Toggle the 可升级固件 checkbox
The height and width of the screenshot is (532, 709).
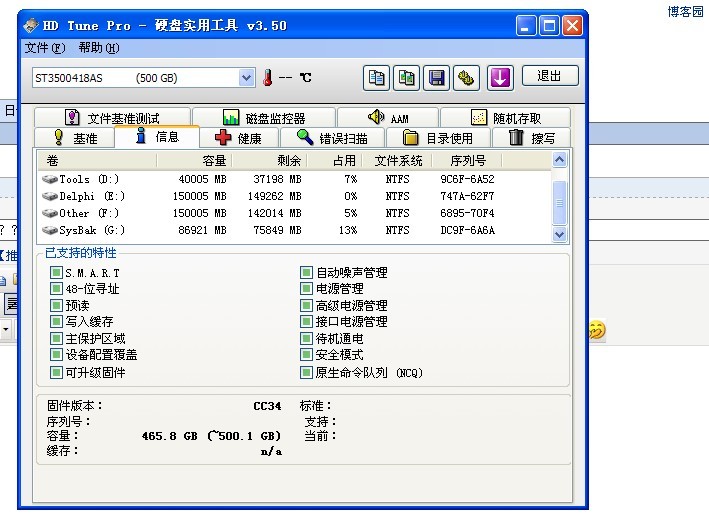(56, 372)
